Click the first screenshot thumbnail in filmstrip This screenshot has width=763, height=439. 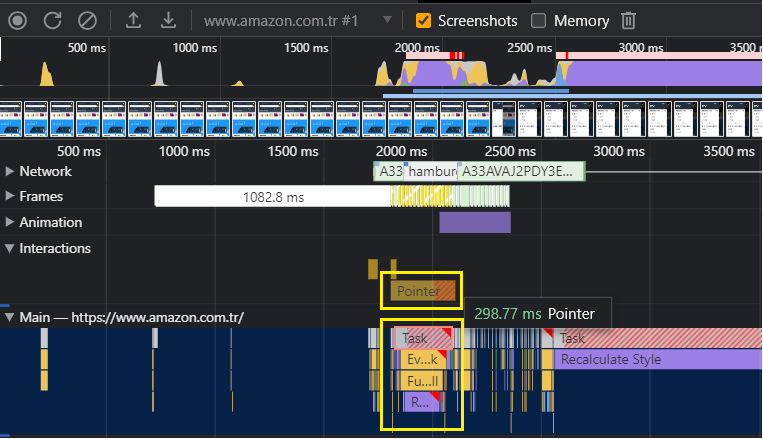[x=13, y=117]
